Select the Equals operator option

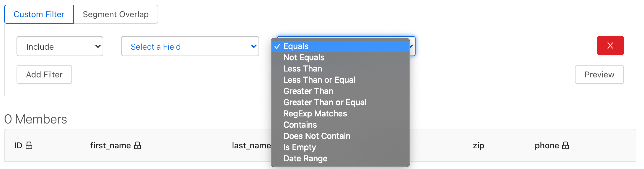[x=296, y=46]
